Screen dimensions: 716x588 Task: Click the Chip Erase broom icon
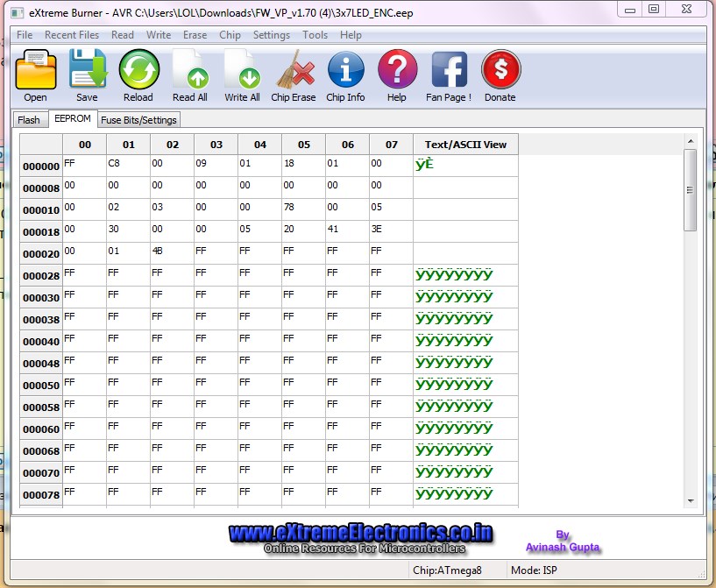[293, 70]
